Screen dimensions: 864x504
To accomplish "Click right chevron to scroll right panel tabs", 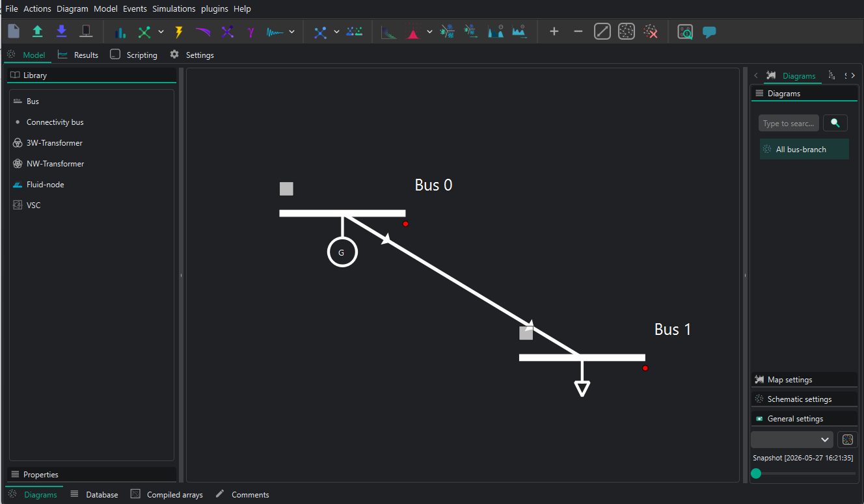I will pyautogui.click(x=853, y=75).
